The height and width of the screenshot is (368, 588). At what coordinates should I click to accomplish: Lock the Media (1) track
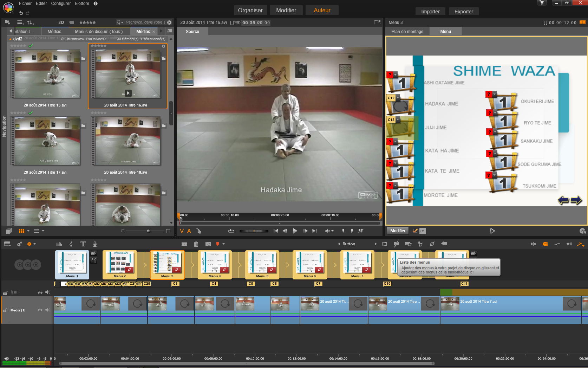pos(5,310)
